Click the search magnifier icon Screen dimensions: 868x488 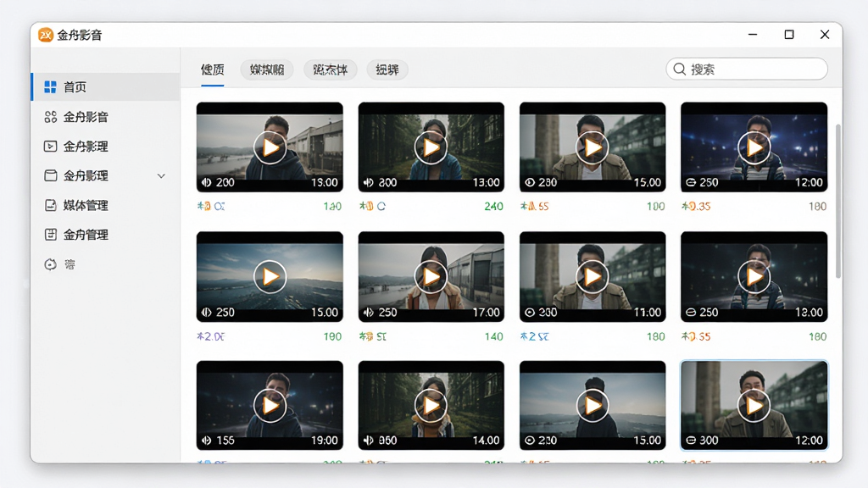[x=679, y=69]
